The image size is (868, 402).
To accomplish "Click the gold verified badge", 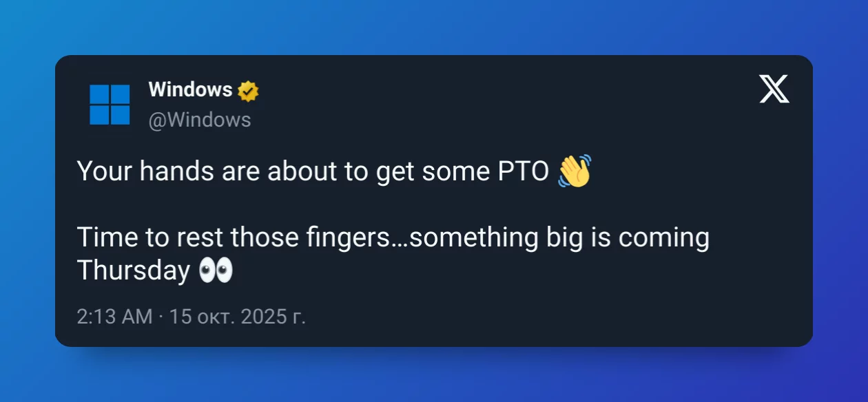I will pyautogui.click(x=248, y=91).
